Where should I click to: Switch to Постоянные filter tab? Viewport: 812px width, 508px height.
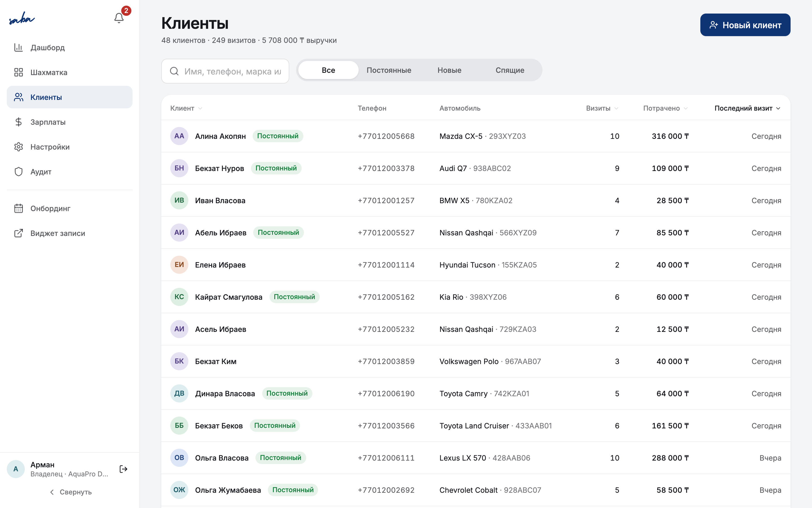point(389,70)
